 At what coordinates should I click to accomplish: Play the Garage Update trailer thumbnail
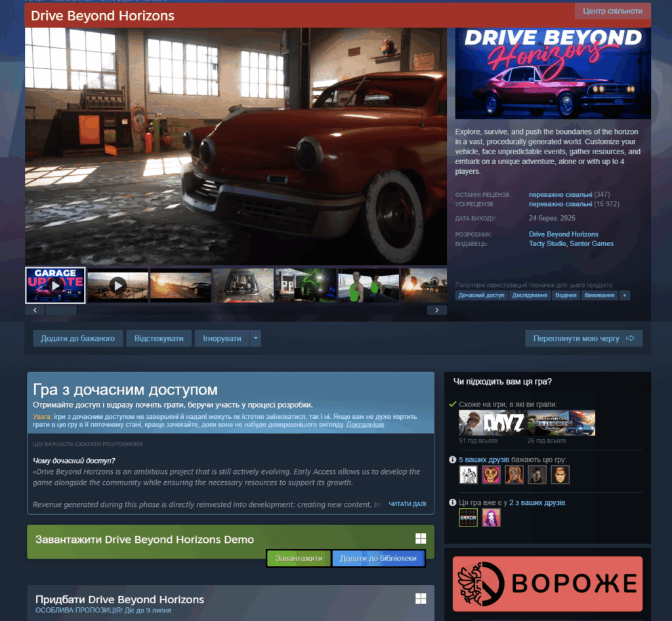pos(55,286)
